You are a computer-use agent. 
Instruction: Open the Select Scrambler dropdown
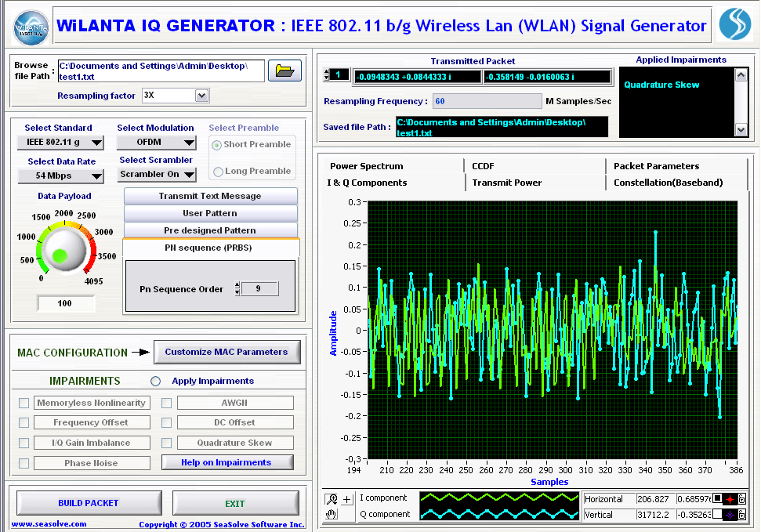[x=156, y=174]
